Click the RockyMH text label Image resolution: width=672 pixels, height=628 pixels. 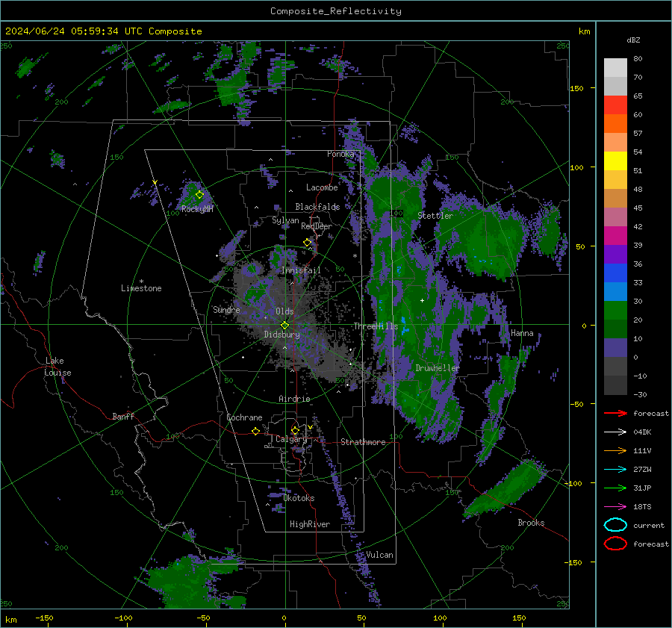pos(197,209)
